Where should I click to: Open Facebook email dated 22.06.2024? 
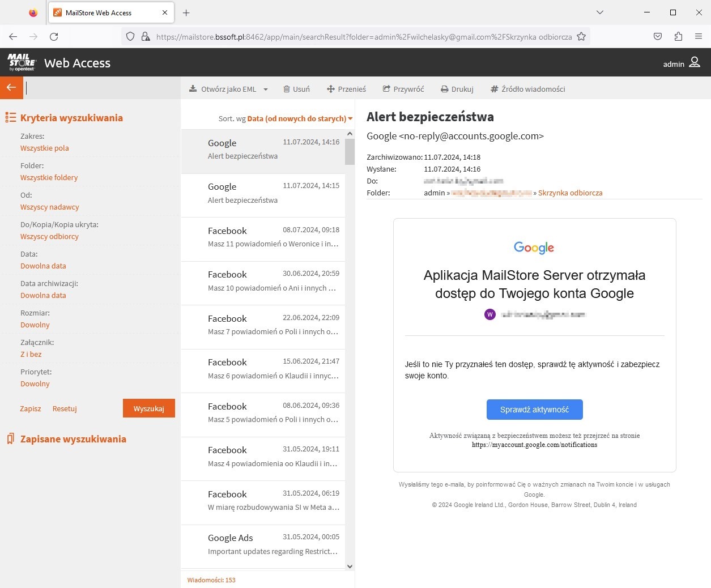pyautogui.click(x=263, y=327)
